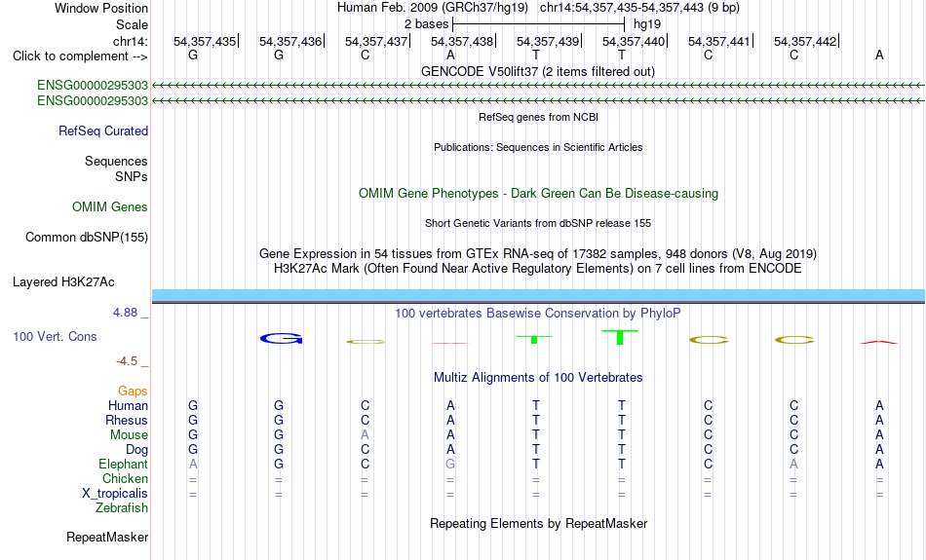
Task: Click the 100 Vert. Cons track label
Action: [x=55, y=336]
